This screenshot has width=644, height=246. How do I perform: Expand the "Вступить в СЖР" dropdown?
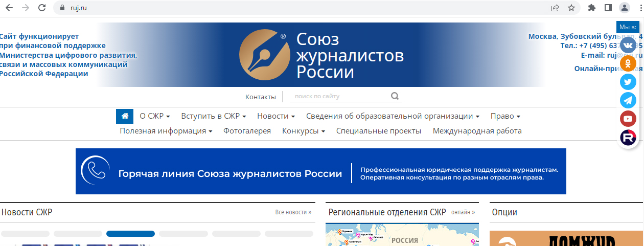[213, 116]
